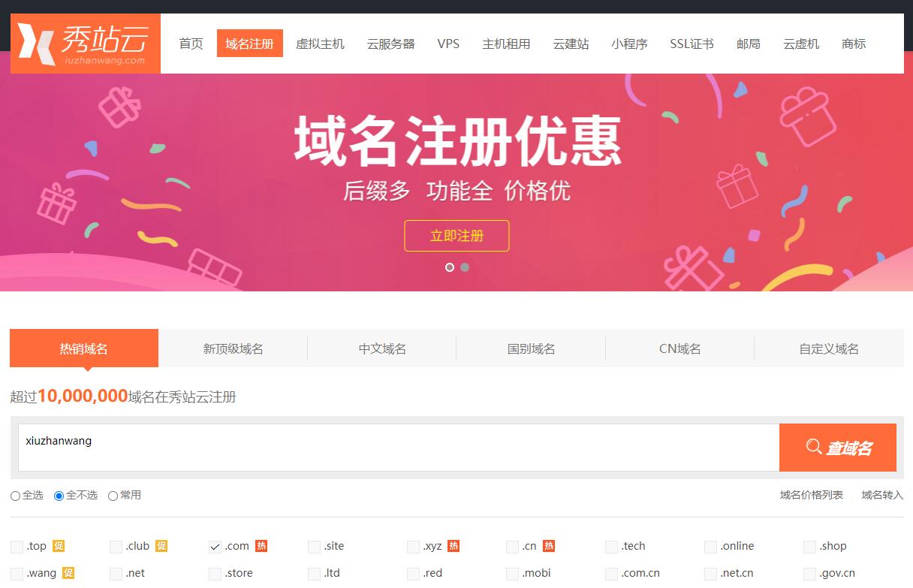The height and width of the screenshot is (588, 913).
Task: Uncheck the .com domain checkbox
Action: [215, 547]
